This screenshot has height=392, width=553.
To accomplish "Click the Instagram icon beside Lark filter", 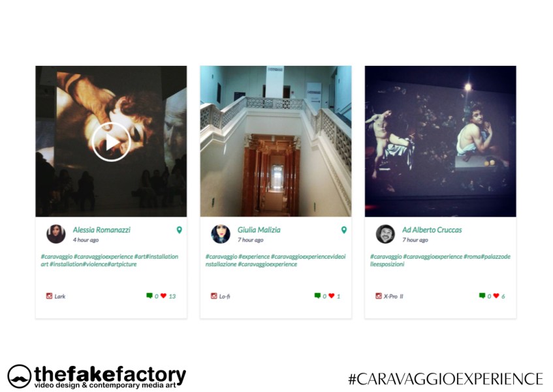I will [x=49, y=296].
